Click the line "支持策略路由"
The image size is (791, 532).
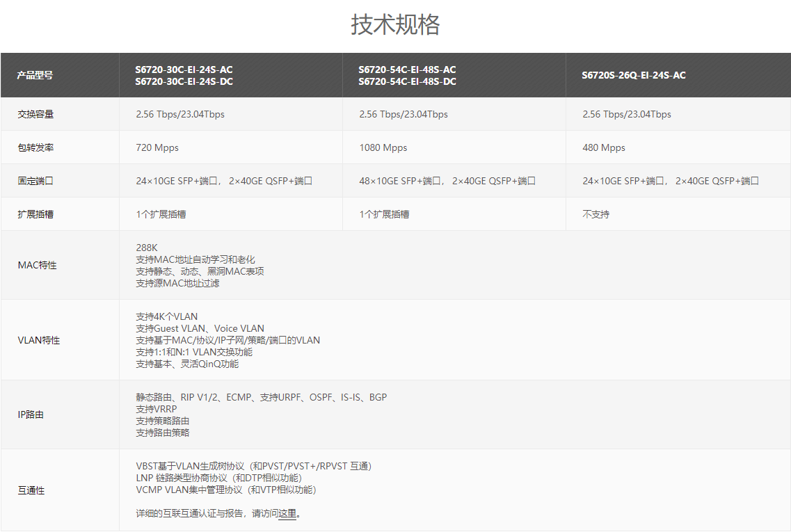point(162,421)
